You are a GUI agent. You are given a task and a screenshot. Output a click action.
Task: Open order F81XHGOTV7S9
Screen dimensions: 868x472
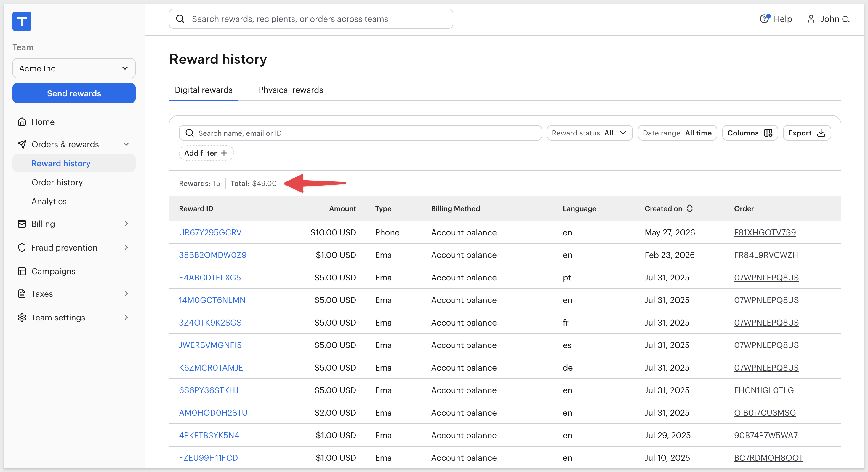coord(765,233)
